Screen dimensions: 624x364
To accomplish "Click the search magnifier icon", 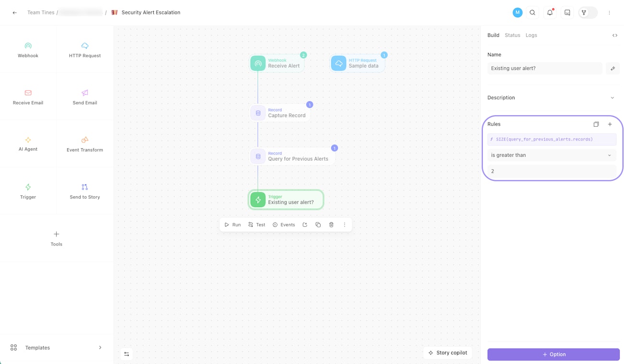I will pos(532,13).
